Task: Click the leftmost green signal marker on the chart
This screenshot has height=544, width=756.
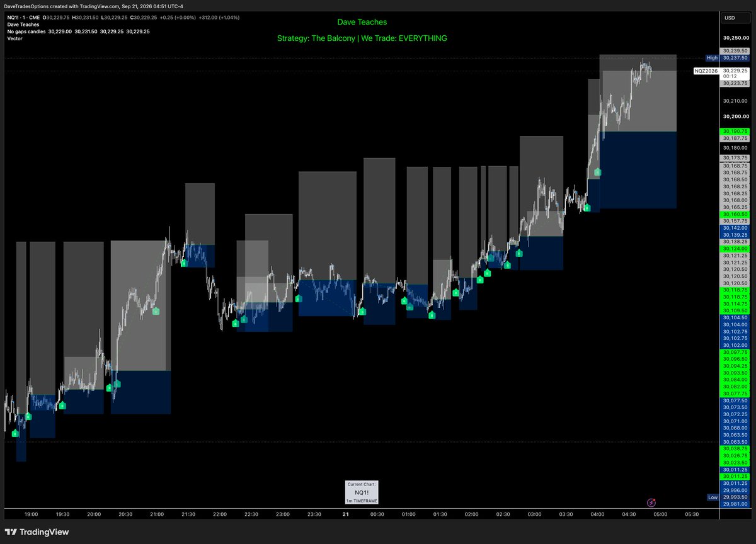Action: tap(15, 433)
